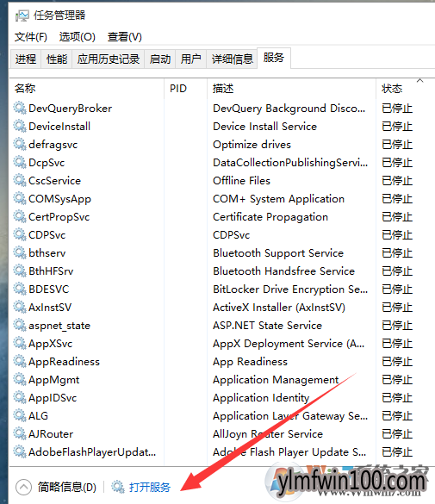The image size is (435, 504).
Task: Click the gear icon beside AppIDSvc
Action: pos(20,398)
